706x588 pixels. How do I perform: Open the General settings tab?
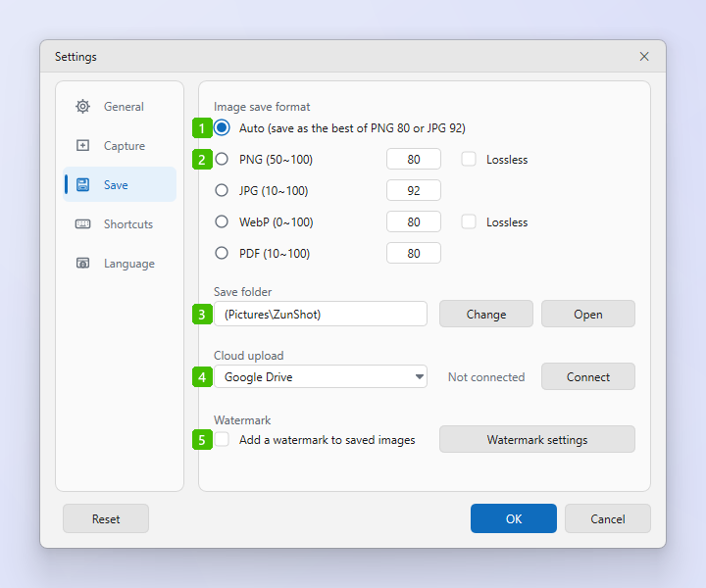(x=120, y=107)
